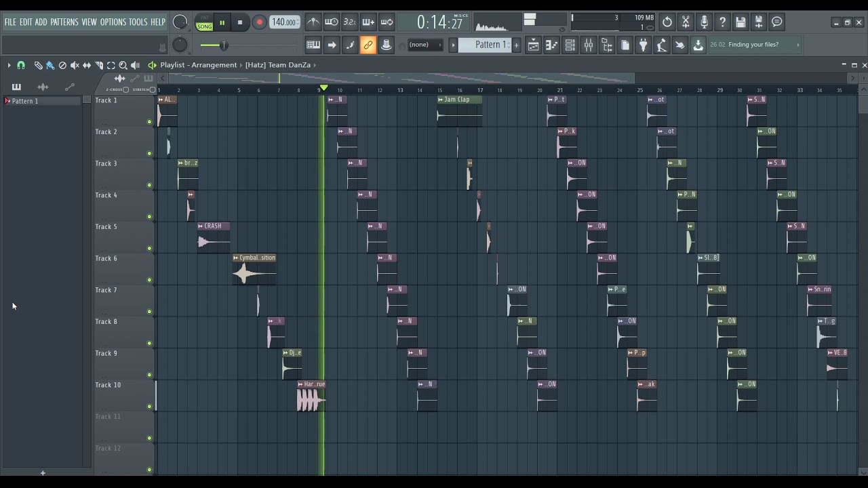Open arrangement menu arrow after Arrangement
Viewport: 868px width, 488px height.
coord(241,65)
